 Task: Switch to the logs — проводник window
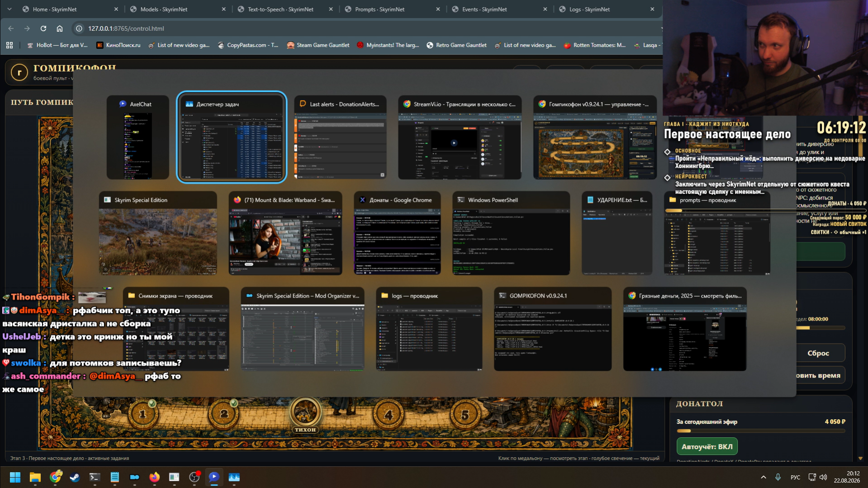pos(429,329)
